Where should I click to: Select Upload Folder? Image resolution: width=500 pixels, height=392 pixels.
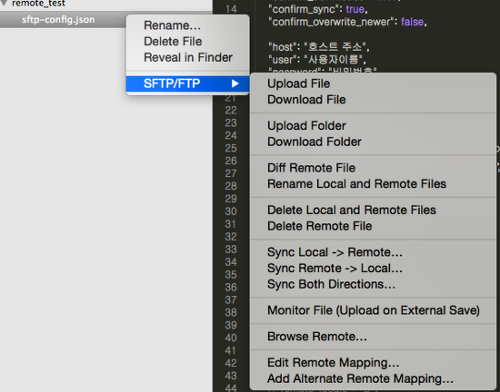pos(373,126)
